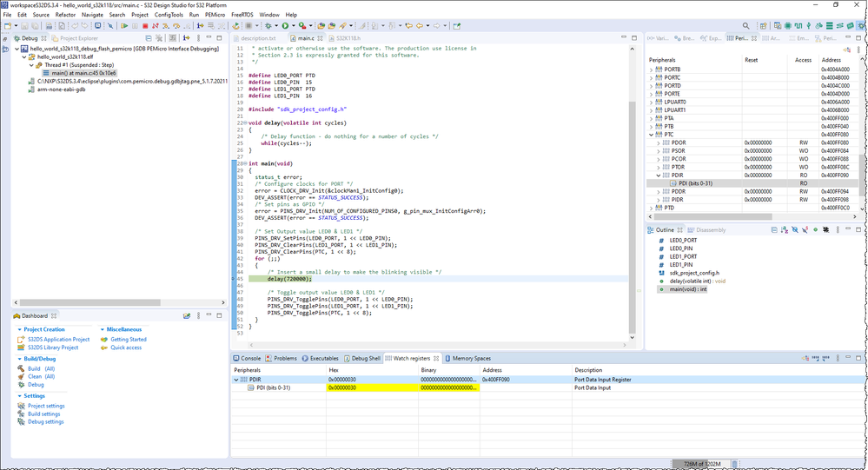Collapse the PDIR register in Peripherals

[x=659, y=175]
